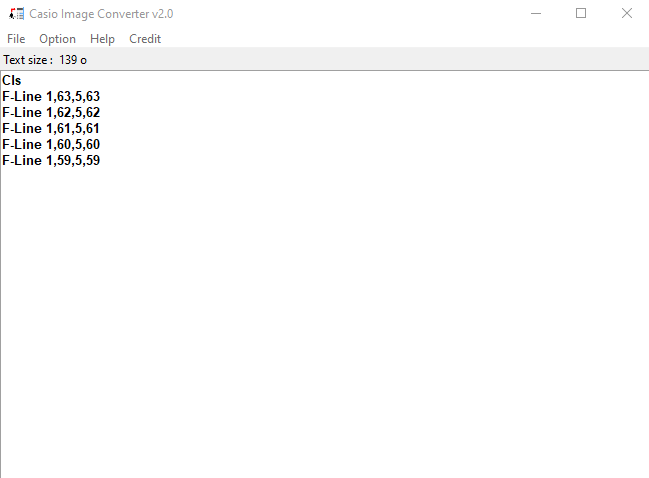Viewport: 649px width, 478px height.
Task: Close the Casio Image Converter window
Action: (x=627, y=14)
